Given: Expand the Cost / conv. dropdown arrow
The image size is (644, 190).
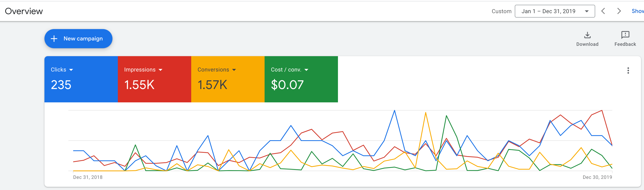Looking at the screenshot, I should 306,70.
